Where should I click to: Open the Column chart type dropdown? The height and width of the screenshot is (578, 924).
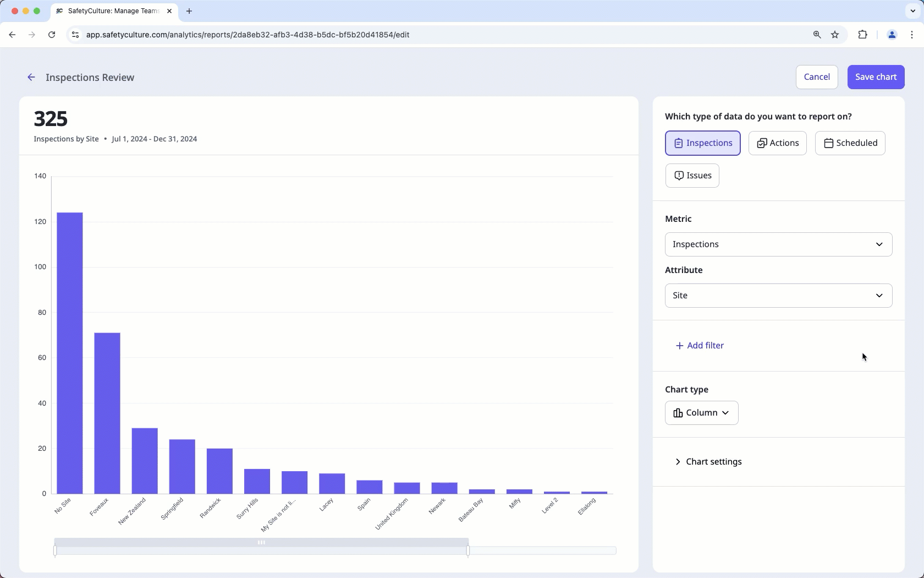pyautogui.click(x=701, y=413)
